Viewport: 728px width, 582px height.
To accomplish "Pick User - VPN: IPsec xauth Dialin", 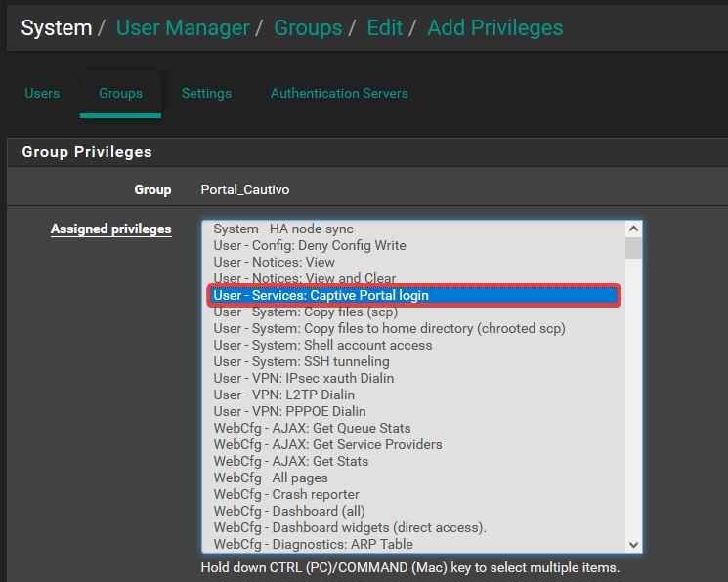I will (304, 378).
